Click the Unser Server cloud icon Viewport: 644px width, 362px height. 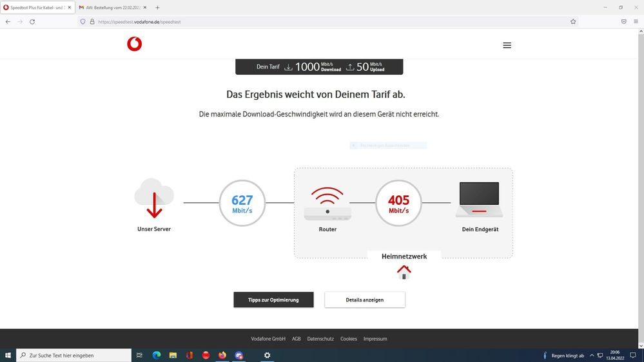(154, 198)
